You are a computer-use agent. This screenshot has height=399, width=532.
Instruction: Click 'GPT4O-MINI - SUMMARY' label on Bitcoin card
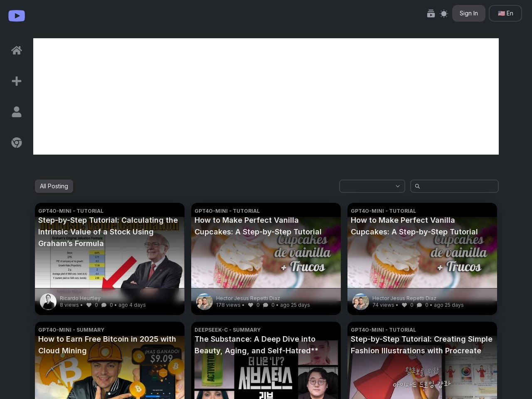pos(71,330)
